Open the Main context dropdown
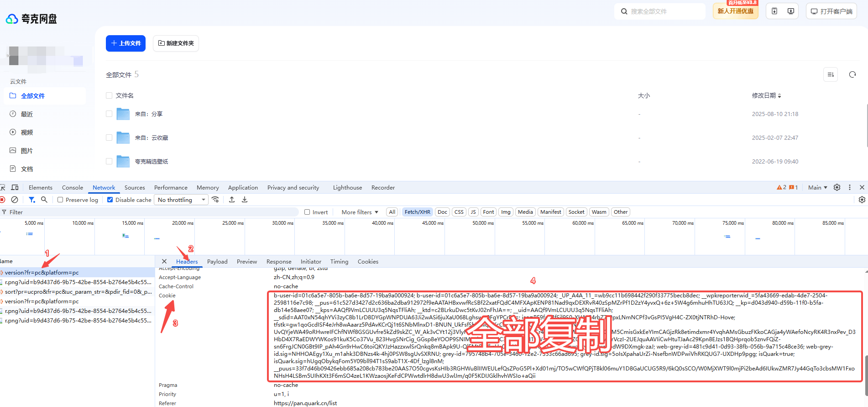868x407 pixels. [x=817, y=187]
